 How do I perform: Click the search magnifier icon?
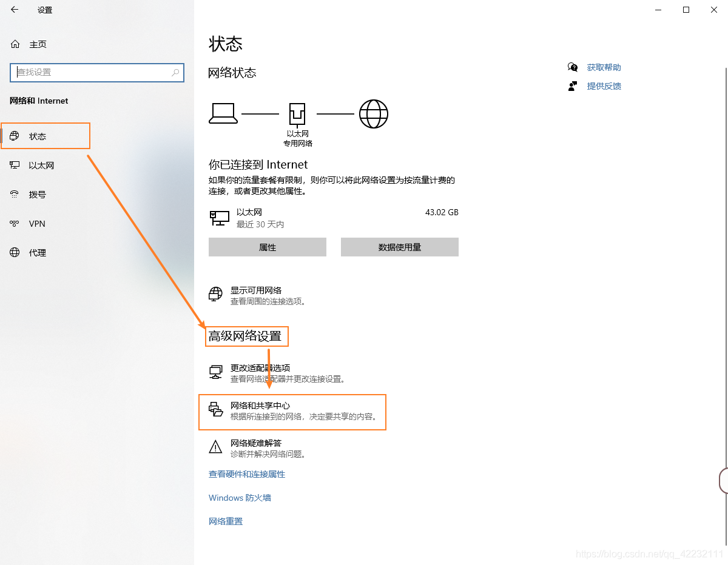coord(175,72)
